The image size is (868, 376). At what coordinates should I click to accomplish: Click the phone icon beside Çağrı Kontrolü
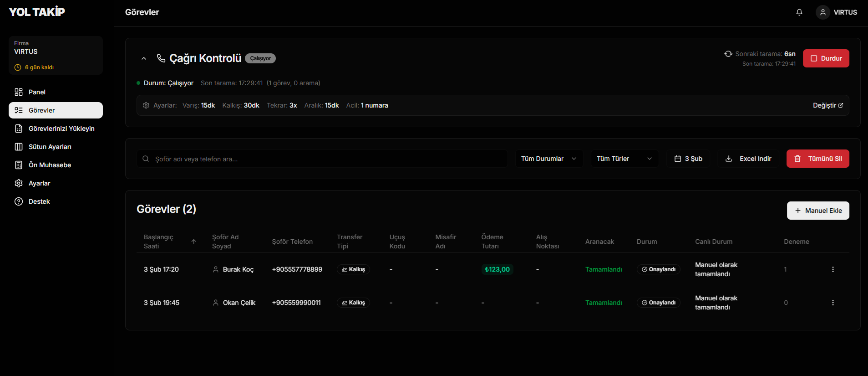pos(161,58)
